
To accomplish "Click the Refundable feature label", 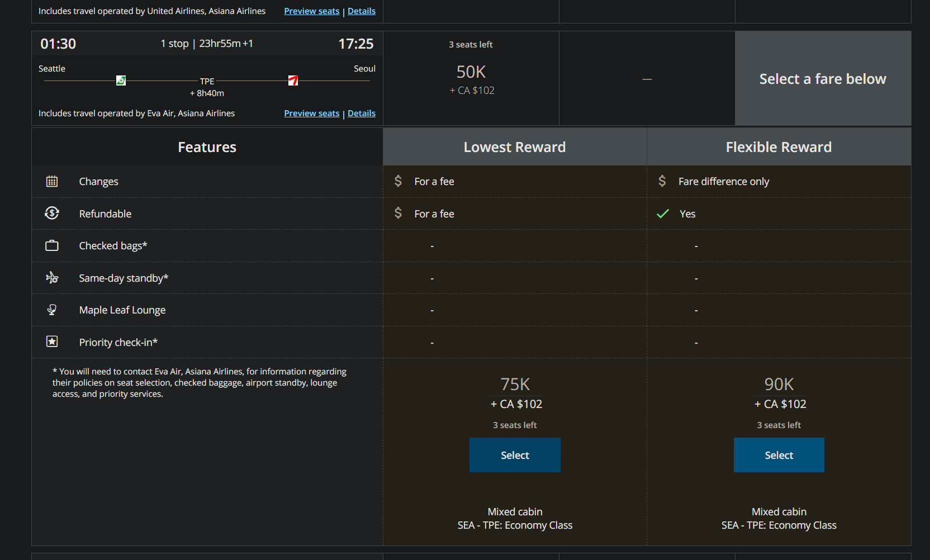I will click(105, 213).
